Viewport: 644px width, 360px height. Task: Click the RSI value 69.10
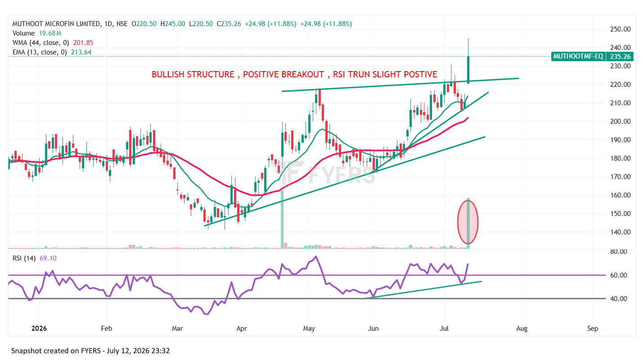[47, 258]
